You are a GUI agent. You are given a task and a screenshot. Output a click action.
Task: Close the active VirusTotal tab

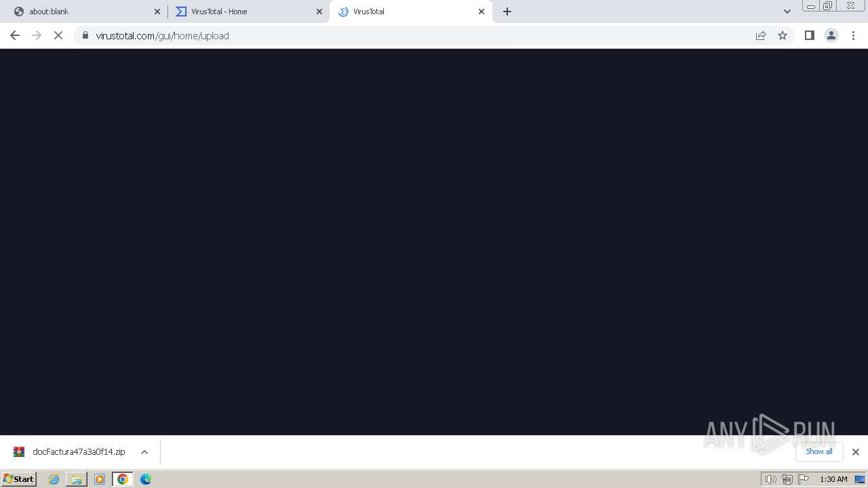[x=481, y=12]
